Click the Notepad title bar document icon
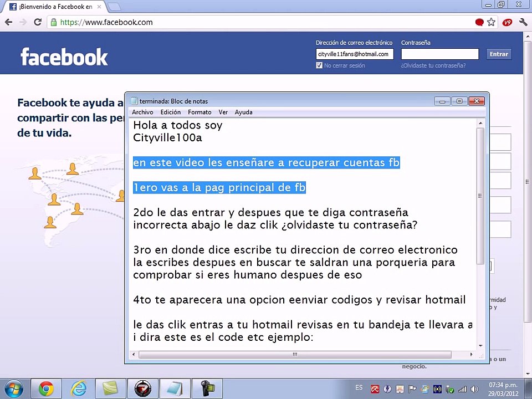This screenshot has height=399, width=532. tap(134, 101)
